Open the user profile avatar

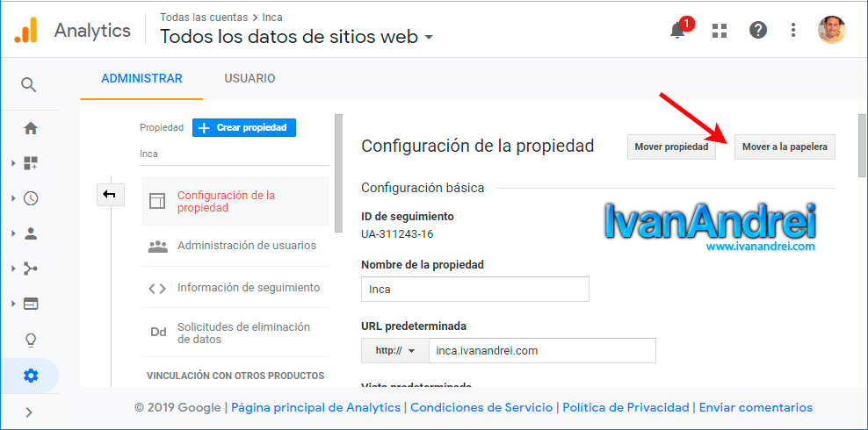click(831, 30)
